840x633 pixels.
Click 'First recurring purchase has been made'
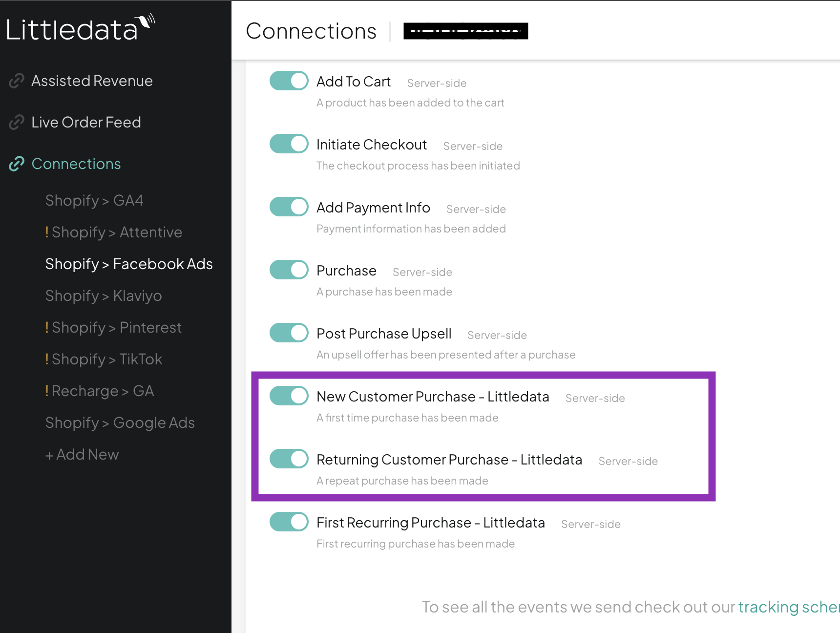coord(416,544)
